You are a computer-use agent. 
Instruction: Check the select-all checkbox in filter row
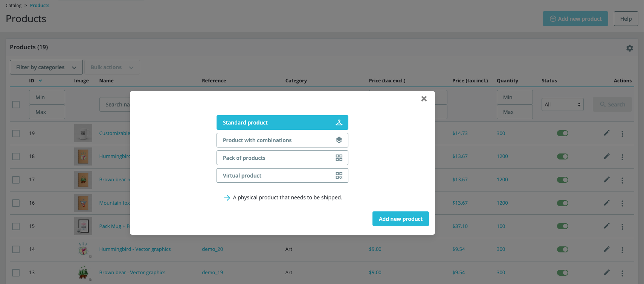[16, 105]
